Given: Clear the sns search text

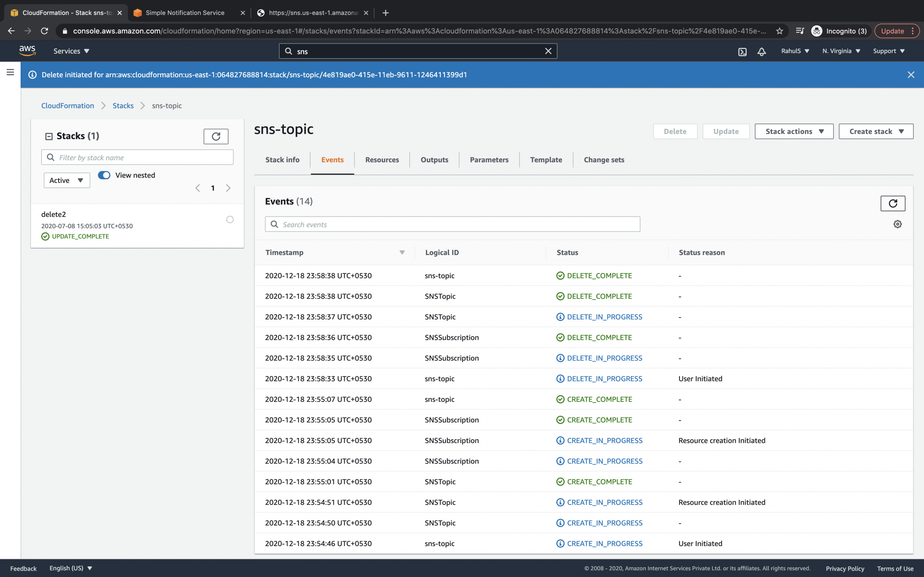Looking at the screenshot, I should [548, 51].
